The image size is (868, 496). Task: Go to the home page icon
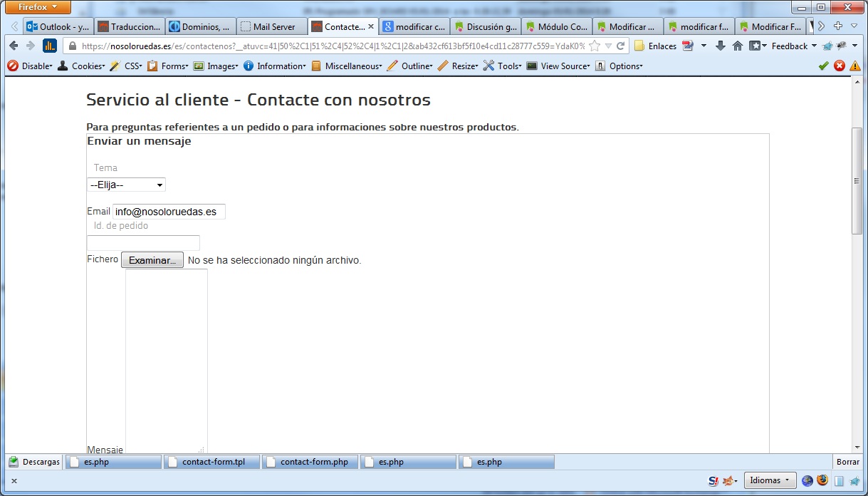click(x=737, y=46)
